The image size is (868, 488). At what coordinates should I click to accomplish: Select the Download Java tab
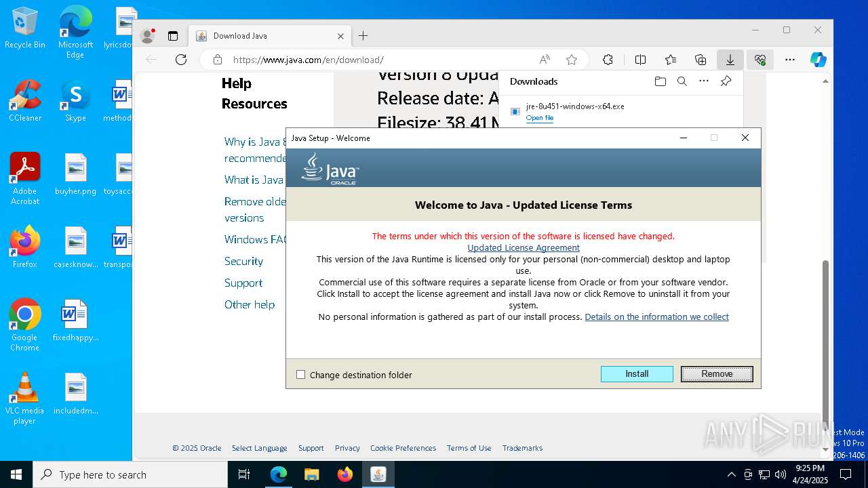click(x=271, y=36)
